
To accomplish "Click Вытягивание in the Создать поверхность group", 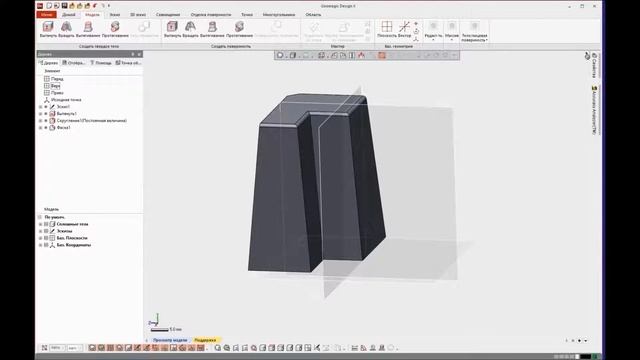I will tap(212, 30).
